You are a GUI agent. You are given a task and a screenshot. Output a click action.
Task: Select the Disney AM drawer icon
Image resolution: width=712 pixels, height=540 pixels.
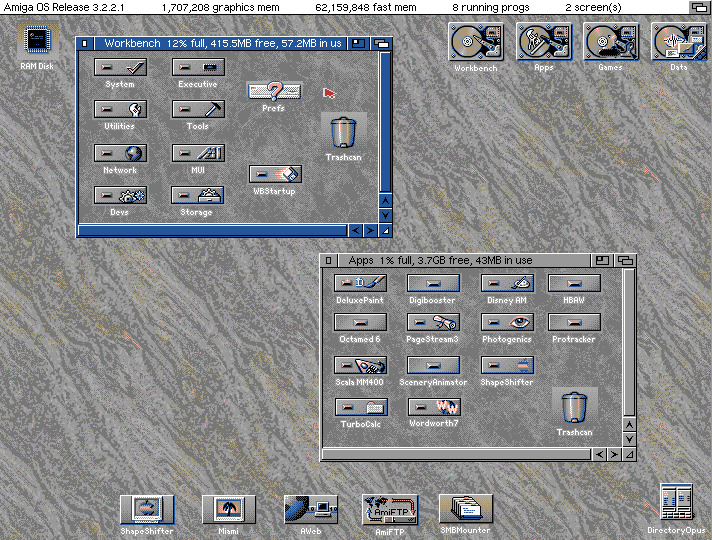pyautogui.click(x=507, y=283)
